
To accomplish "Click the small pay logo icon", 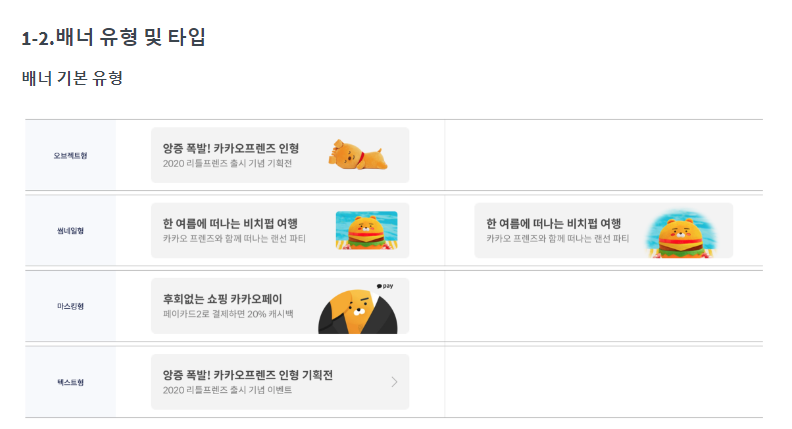I will click(385, 286).
